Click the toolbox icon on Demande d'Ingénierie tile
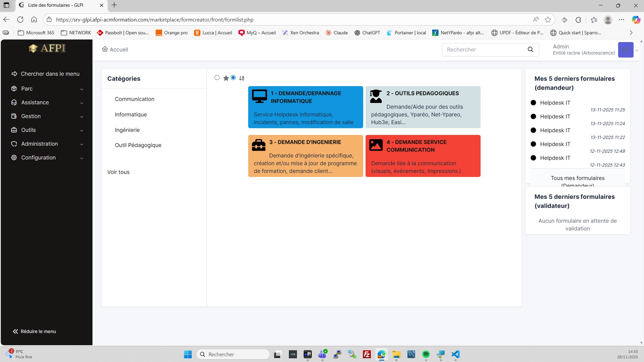This screenshot has height=362, width=644. point(259,145)
